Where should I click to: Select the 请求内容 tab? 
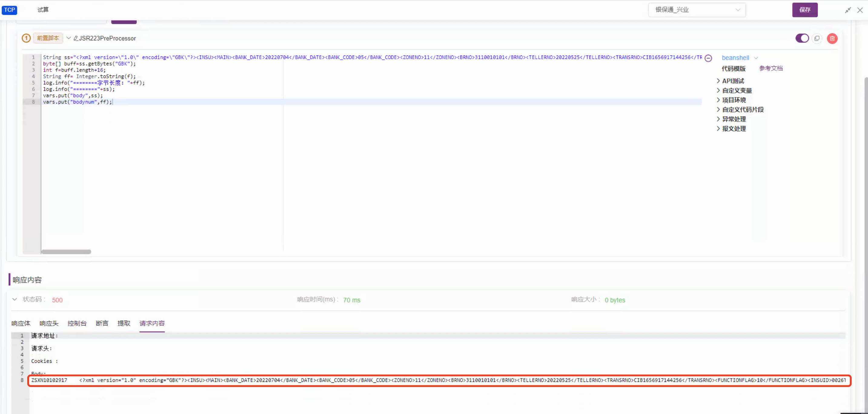152,323
